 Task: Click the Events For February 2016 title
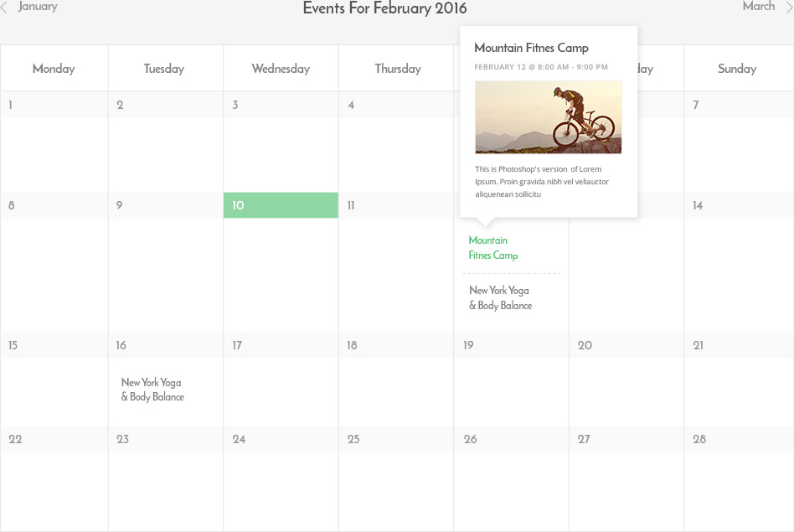pyautogui.click(x=384, y=8)
